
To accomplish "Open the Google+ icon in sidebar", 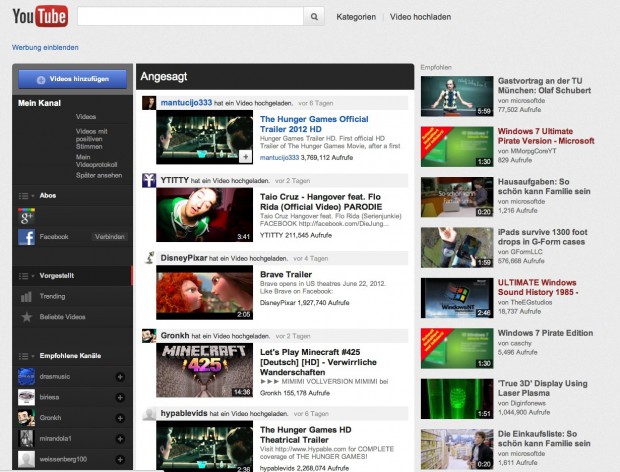I will (x=26, y=216).
